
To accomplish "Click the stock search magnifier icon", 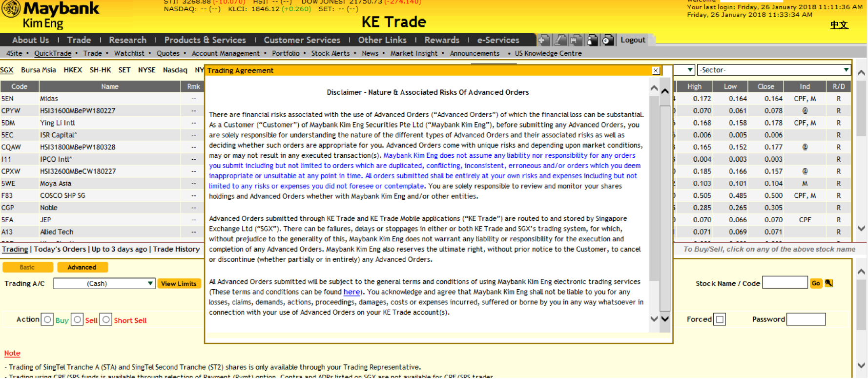I will coord(829,283).
